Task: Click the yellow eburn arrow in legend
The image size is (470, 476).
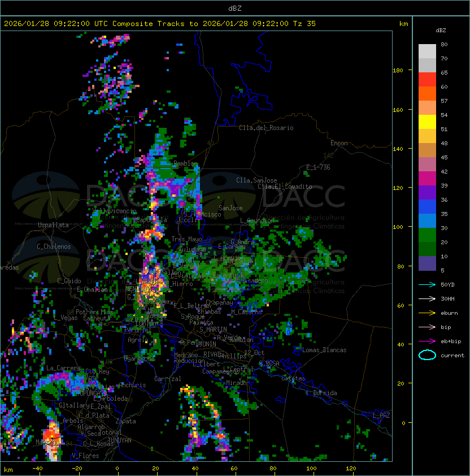Action: tap(427, 313)
